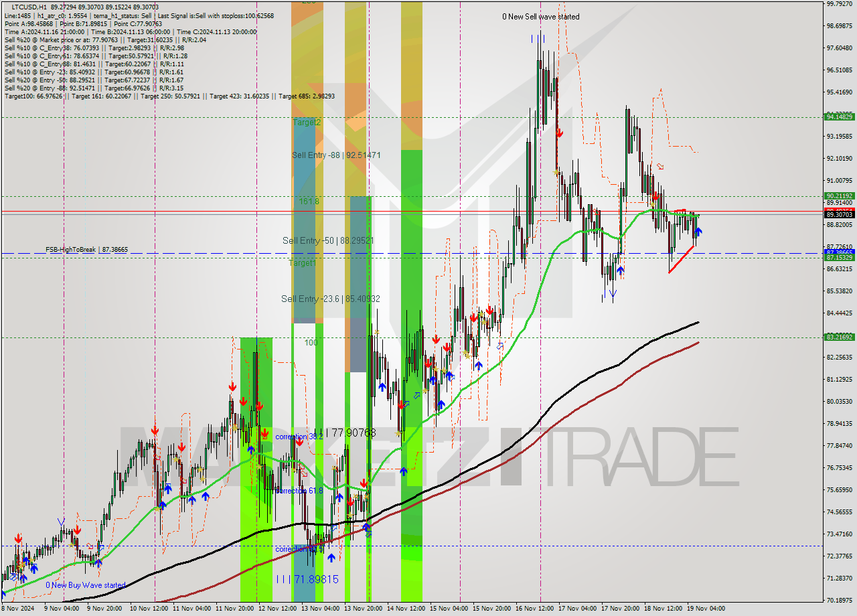Click the '| | | 71.89815' wave label
The image size is (857, 616).
pos(307,579)
